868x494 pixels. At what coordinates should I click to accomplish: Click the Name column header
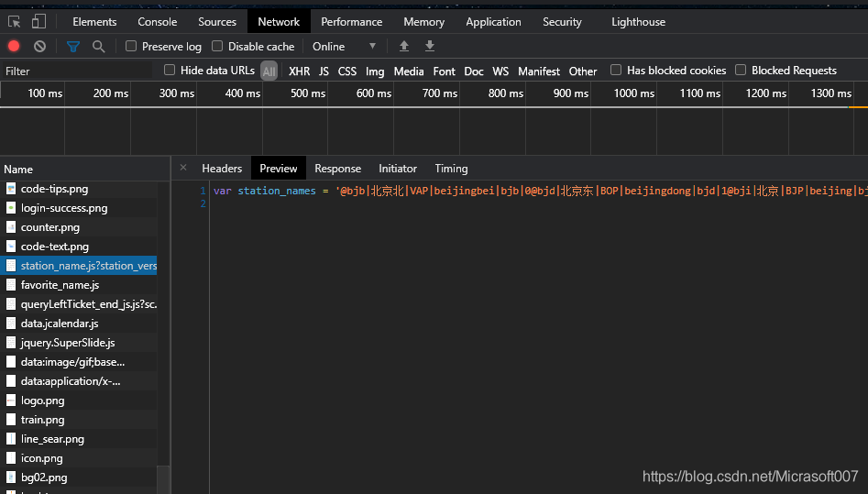click(84, 169)
